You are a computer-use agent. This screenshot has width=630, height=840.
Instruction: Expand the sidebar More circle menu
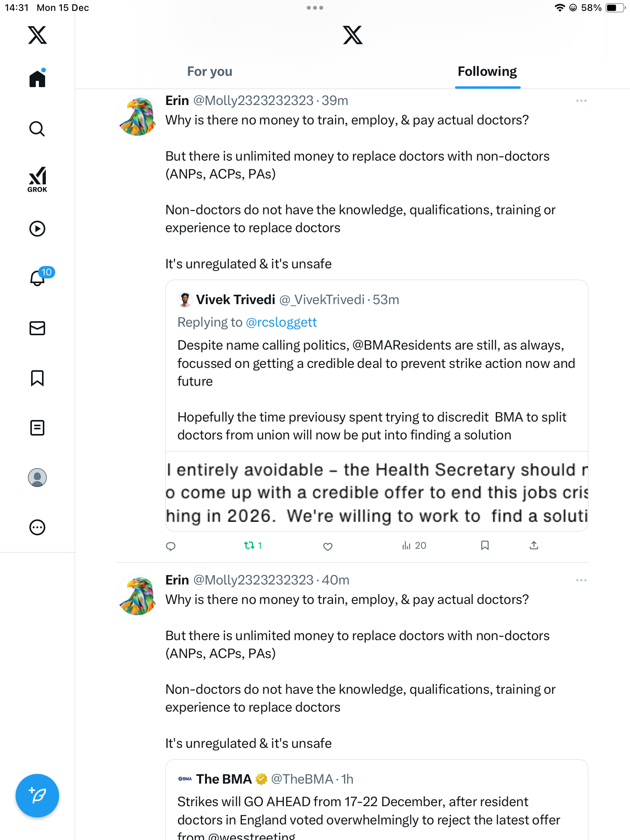(x=37, y=527)
